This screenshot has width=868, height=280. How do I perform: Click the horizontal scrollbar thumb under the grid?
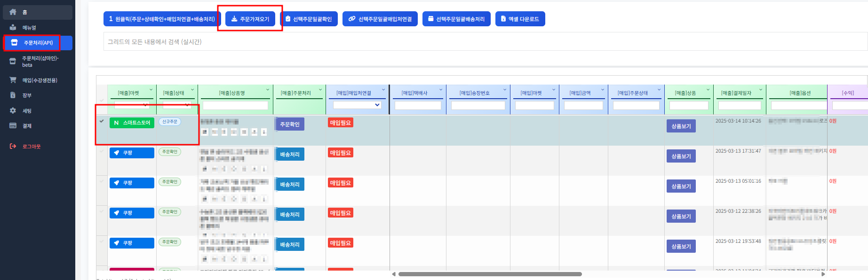tap(490, 274)
